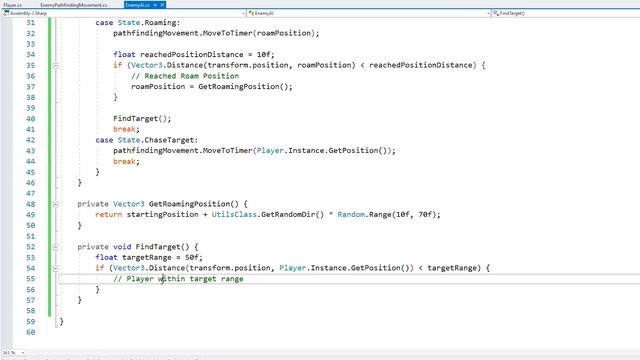Pin the EnemyAI.cs tab

pyautogui.click(x=156, y=5)
